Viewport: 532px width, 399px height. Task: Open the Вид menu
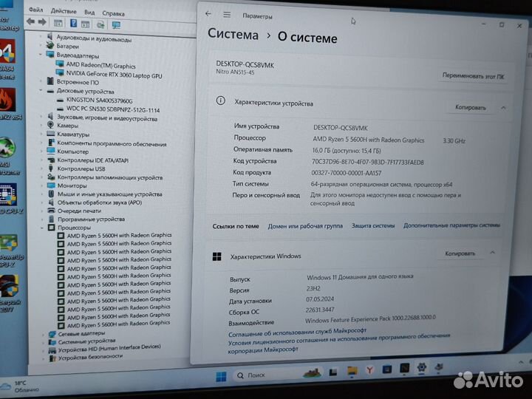coord(89,13)
